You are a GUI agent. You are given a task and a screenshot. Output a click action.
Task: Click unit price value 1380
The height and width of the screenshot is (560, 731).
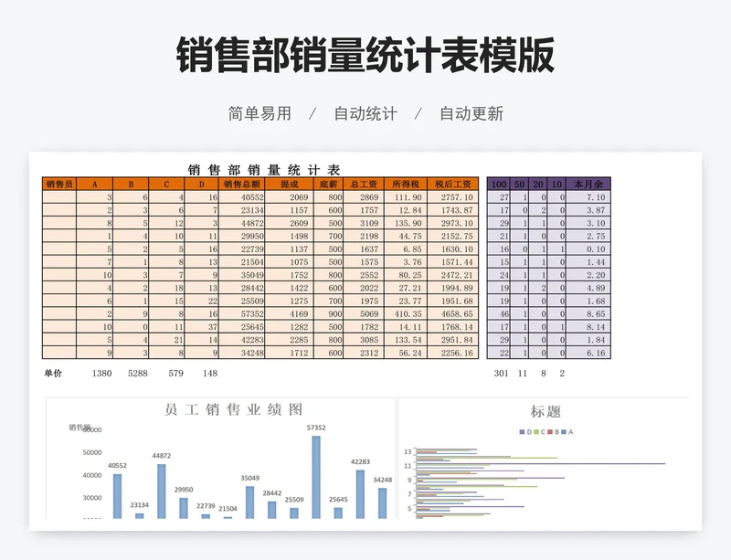pos(101,373)
